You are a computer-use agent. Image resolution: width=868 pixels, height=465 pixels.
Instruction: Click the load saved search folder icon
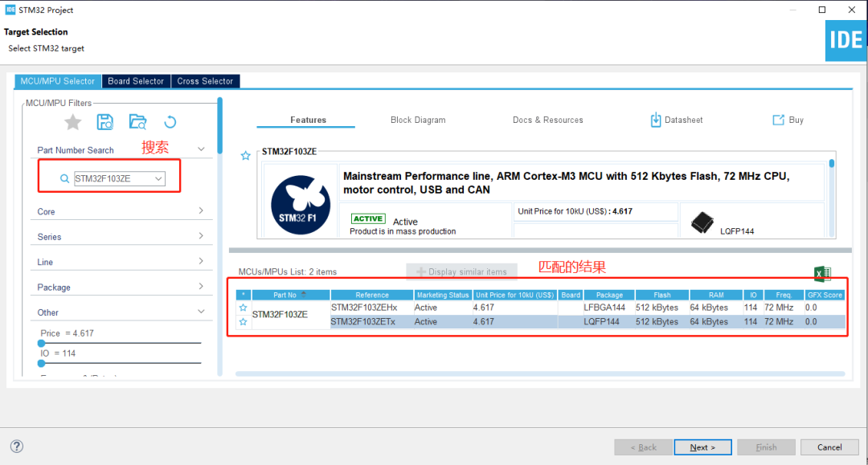tap(137, 121)
